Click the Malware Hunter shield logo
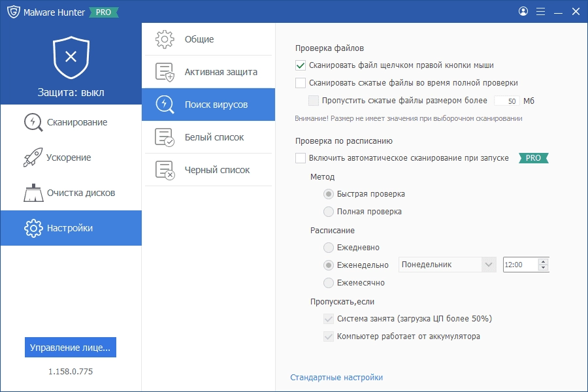The image size is (588, 392). pyautogui.click(x=14, y=12)
